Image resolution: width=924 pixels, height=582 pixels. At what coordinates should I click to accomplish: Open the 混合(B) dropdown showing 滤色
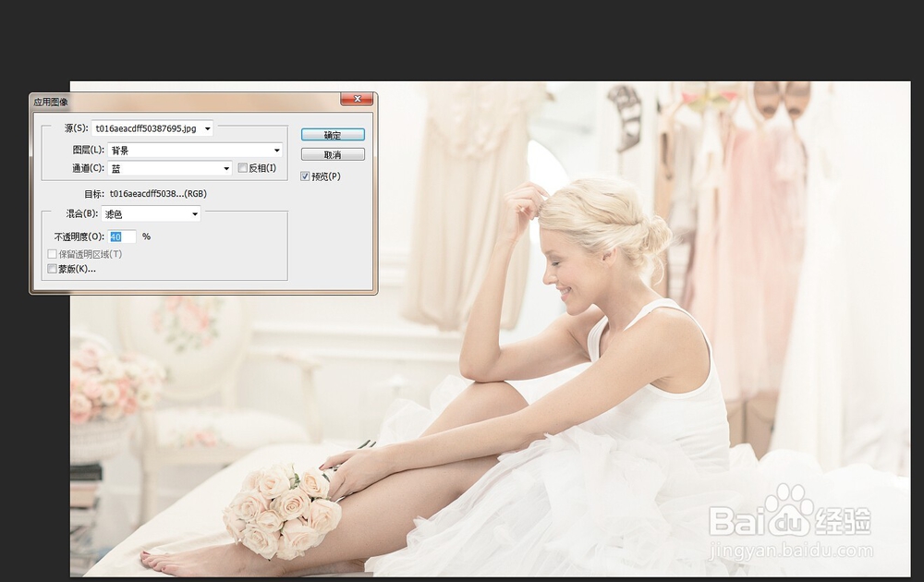coord(151,213)
